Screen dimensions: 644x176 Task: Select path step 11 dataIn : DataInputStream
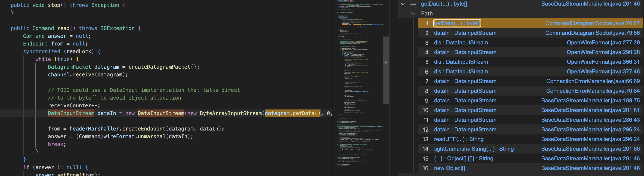pos(465,120)
